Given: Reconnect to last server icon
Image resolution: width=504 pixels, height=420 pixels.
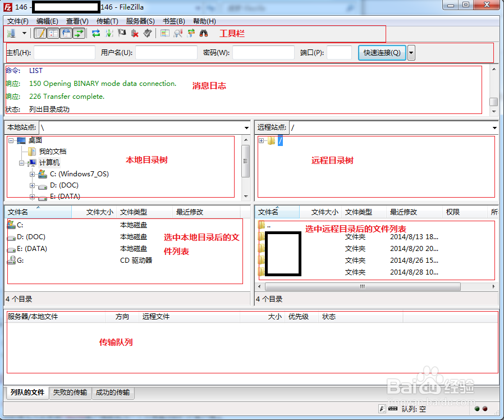Looking at the screenshot, I should tap(148, 33).
